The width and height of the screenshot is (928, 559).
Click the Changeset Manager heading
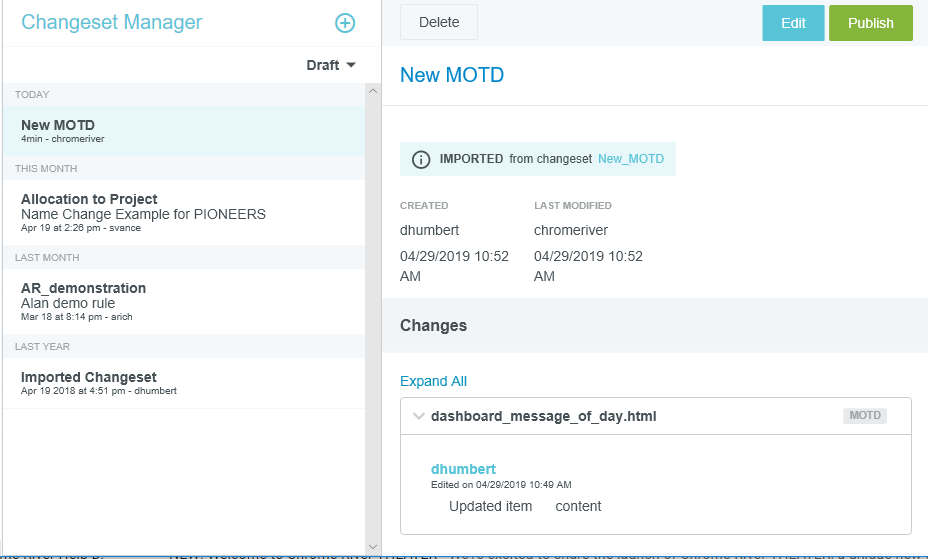point(112,22)
